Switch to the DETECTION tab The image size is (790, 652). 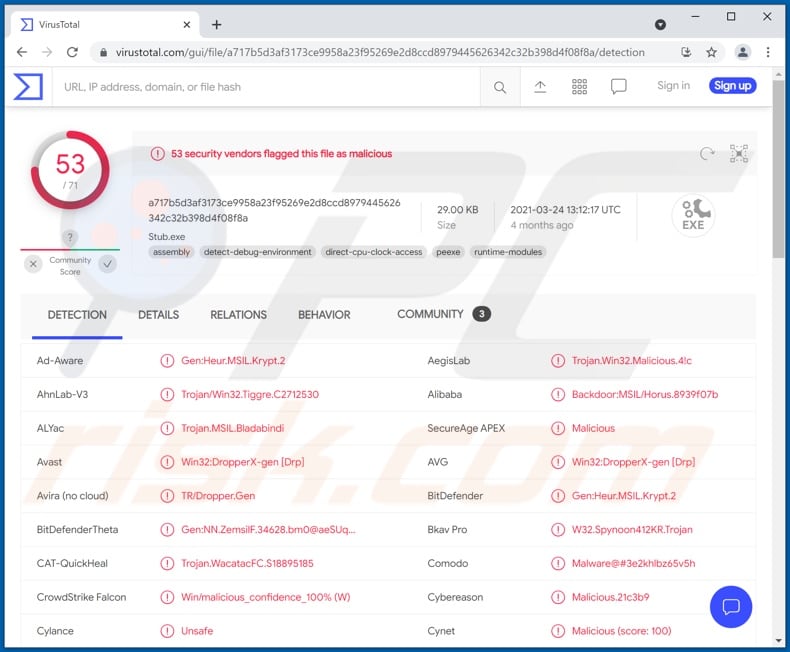point(77,315)
